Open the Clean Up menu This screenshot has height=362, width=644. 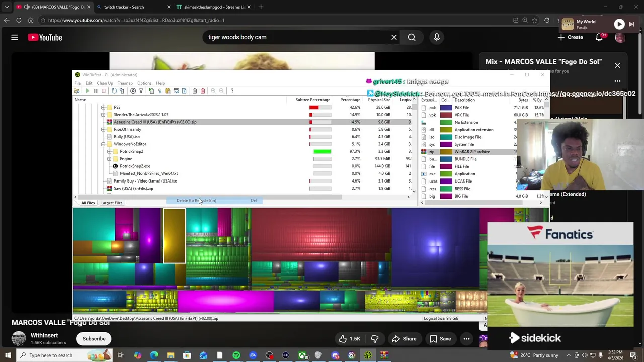pyautogui.click(x=105, y=83)
